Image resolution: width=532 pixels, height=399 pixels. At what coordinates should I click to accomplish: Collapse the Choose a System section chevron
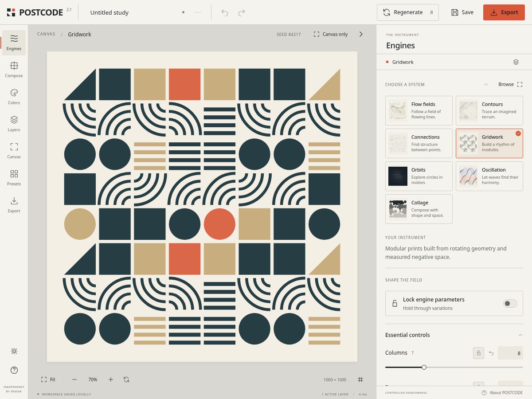click(486, 84)
